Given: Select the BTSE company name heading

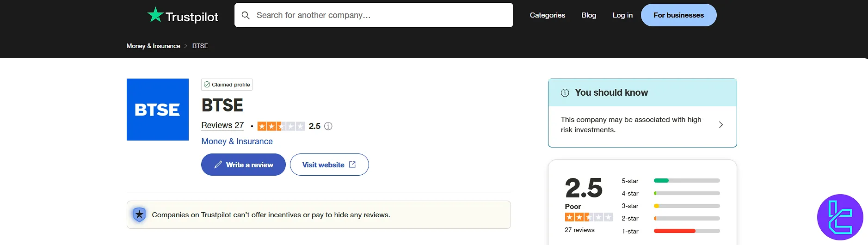Looking at the screenshot, I should [222, 105].
